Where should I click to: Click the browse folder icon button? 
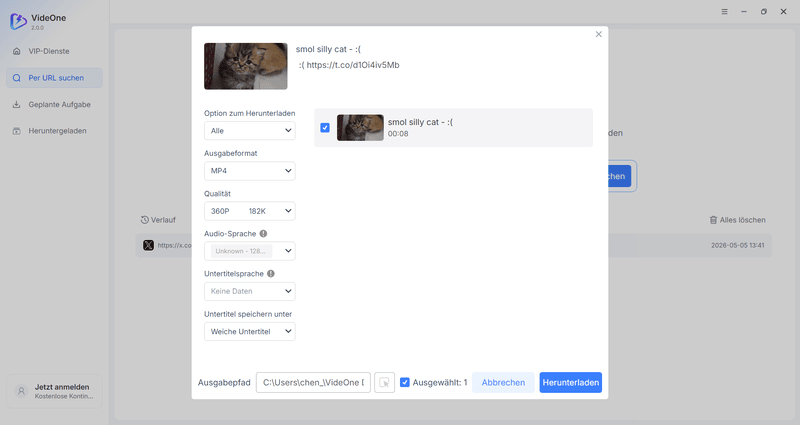[385, 383]
